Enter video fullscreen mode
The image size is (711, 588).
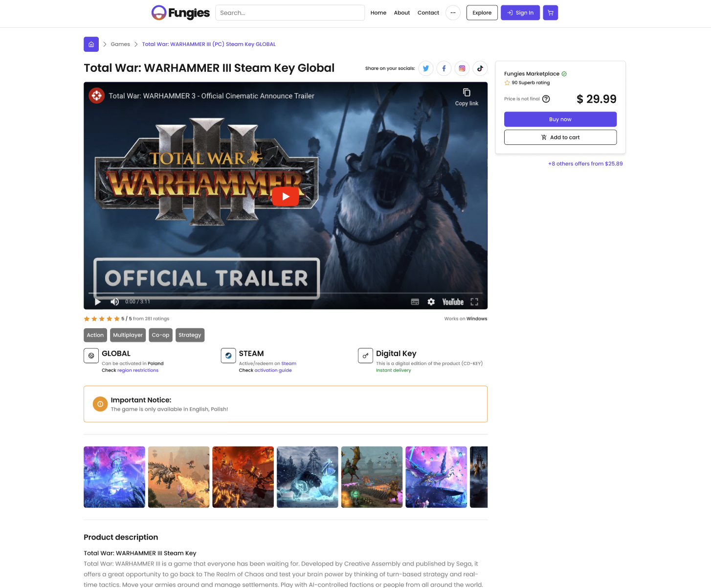coord(474,302)
